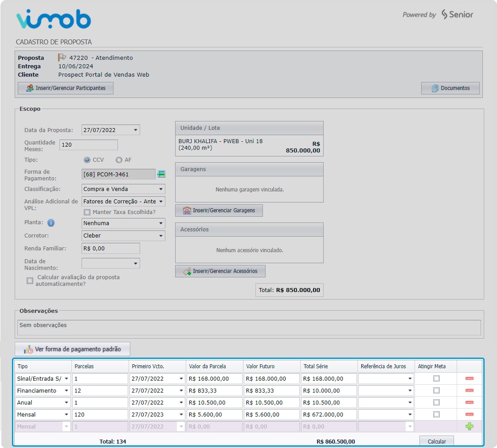This screenshot has width=497, height=448.
Task: Click the Parcelas field showing 12
Action: pos(100,391)
